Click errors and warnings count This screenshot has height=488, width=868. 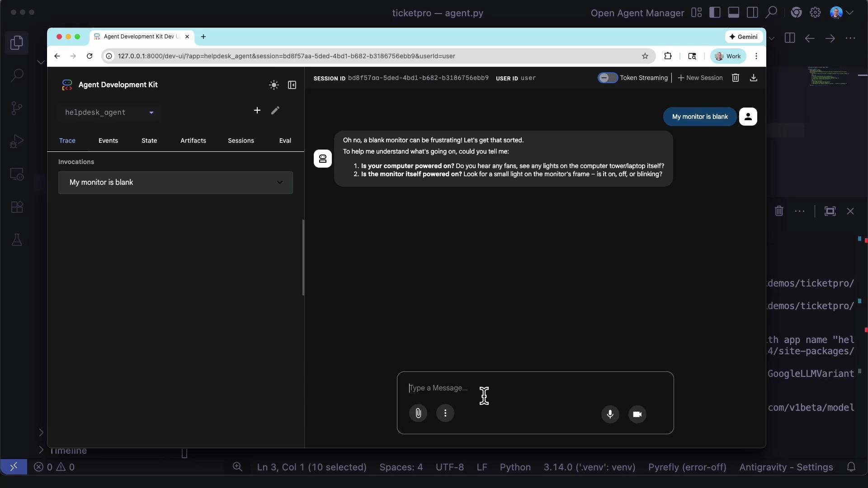point(54,467)
